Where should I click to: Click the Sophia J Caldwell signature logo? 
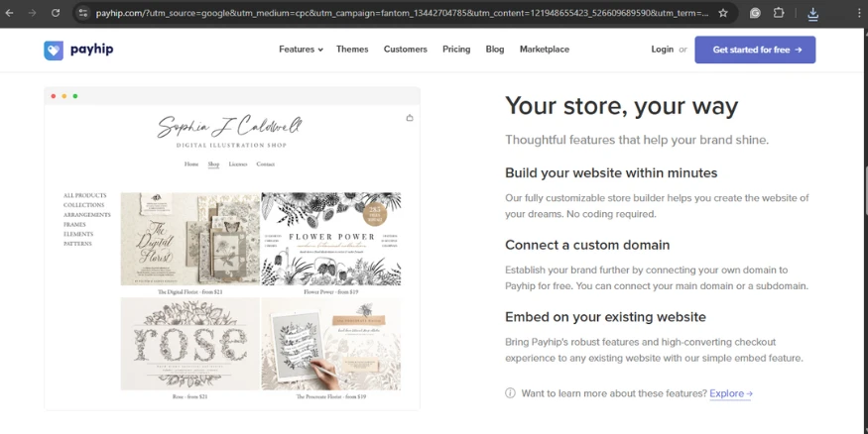click(230, 127)
